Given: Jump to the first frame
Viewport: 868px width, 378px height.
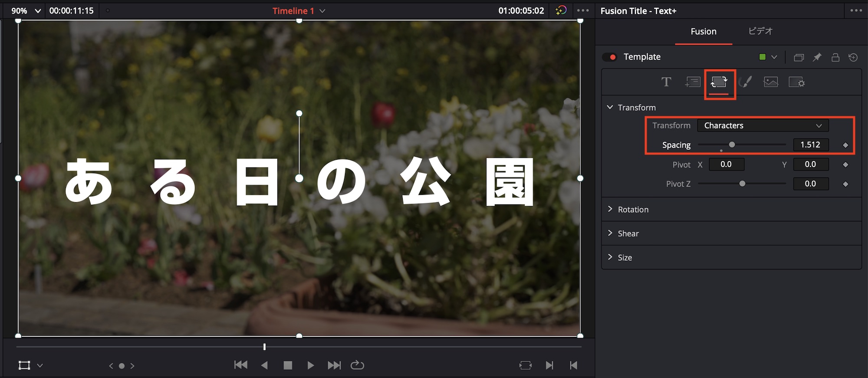Looking at the screenshot, I should point(241,365).
